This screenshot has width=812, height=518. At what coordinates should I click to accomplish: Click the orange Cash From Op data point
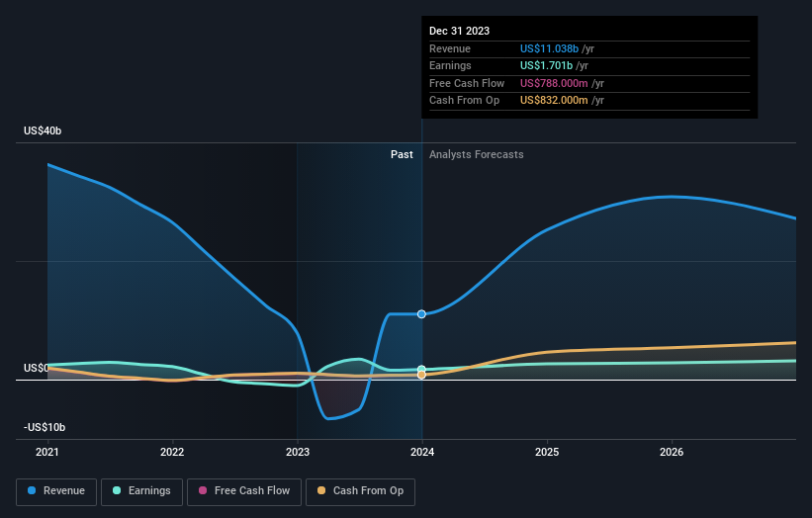[x=421, y=375]
